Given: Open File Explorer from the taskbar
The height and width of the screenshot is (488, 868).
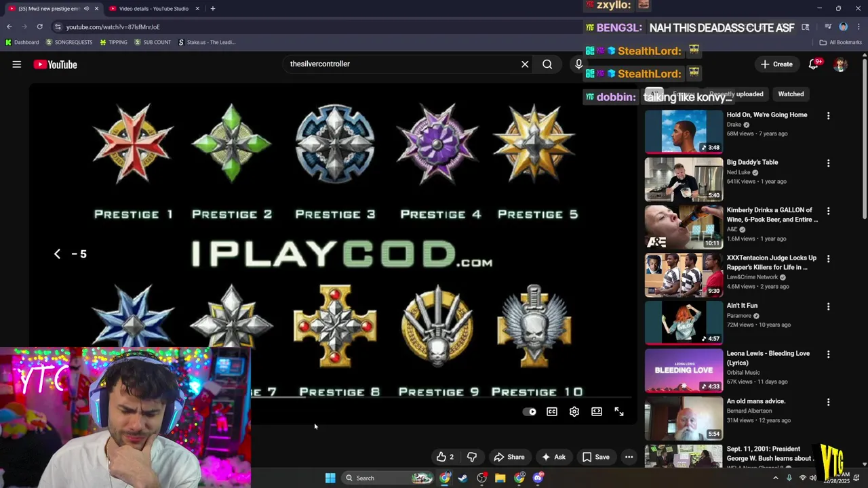Looking at the screenshot, I should tap(500, 478).
